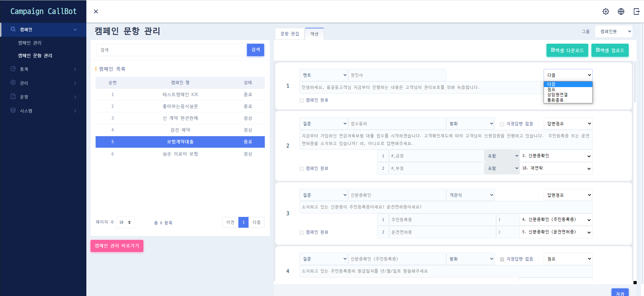
Task: Toggle 캠페인 완료 checkbox in question 3
Action: pos(301,233)
